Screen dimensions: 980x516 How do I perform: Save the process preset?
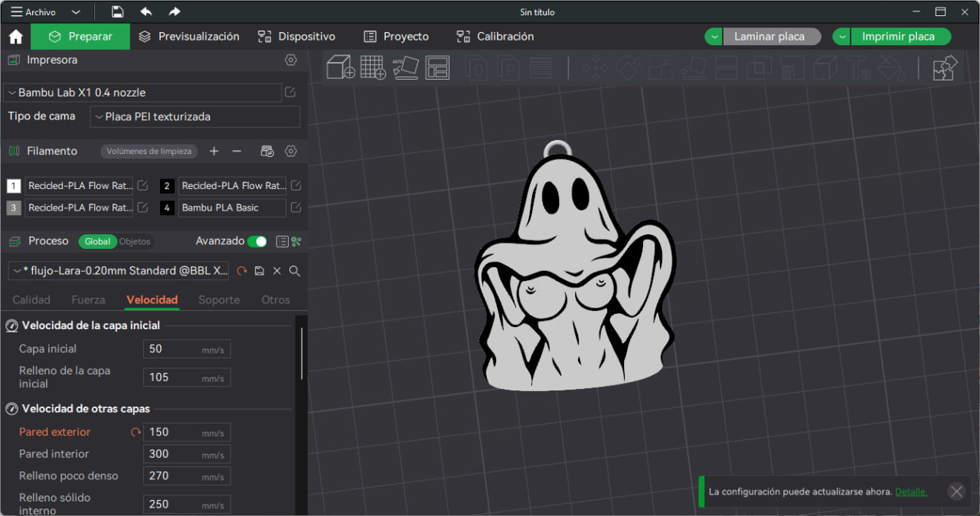tap(260, 271)
